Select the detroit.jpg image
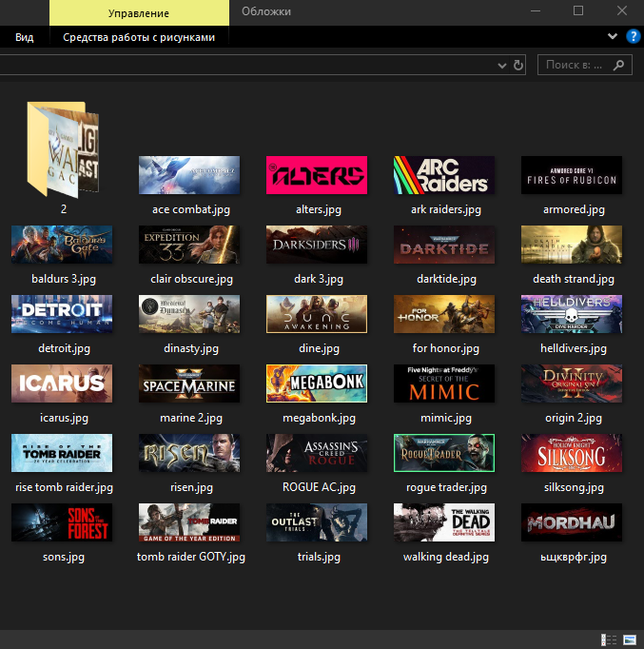 62,314
